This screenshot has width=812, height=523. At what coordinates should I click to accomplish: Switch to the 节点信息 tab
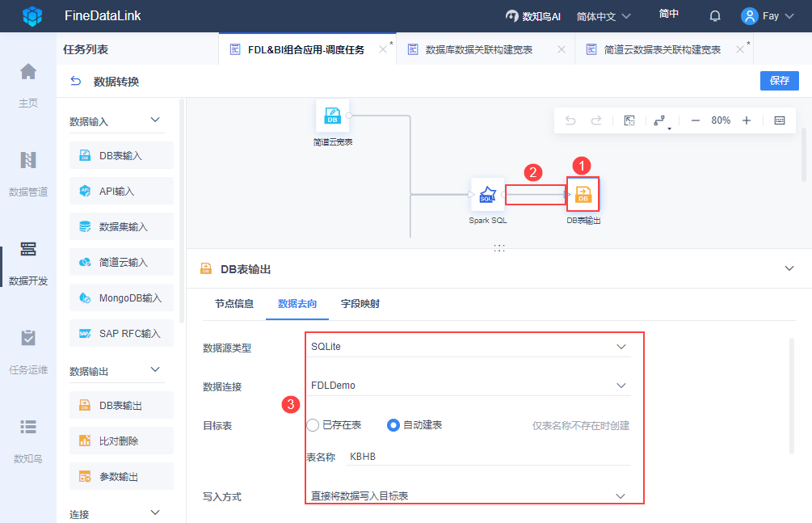pyautogui.click(x=234, y=304)
